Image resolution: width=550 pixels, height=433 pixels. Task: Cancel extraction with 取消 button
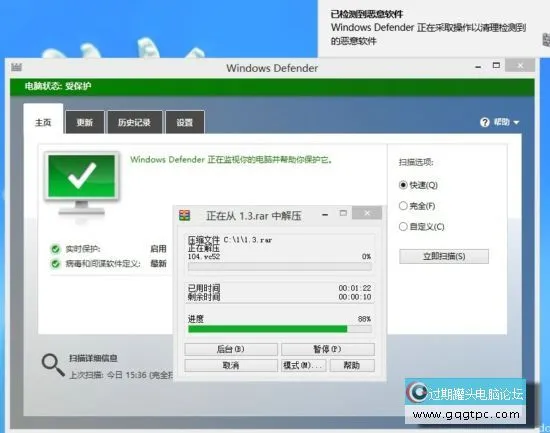point(231,365)
